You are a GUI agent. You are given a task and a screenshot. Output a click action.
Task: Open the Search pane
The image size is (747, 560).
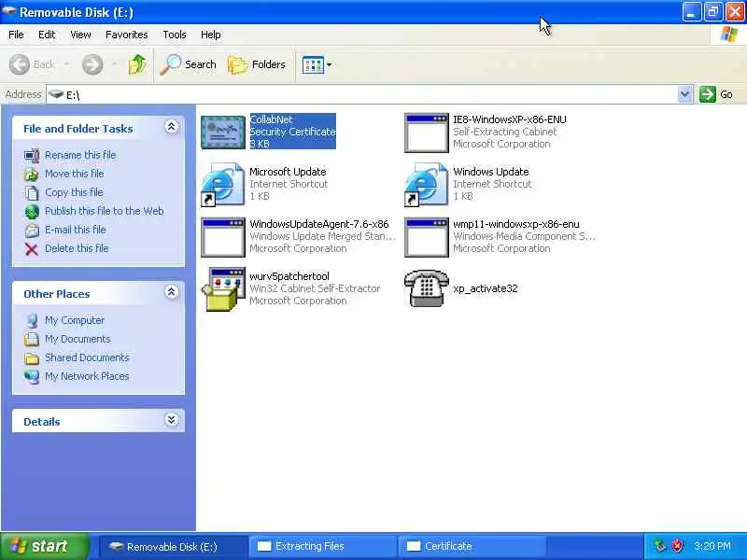189,64
